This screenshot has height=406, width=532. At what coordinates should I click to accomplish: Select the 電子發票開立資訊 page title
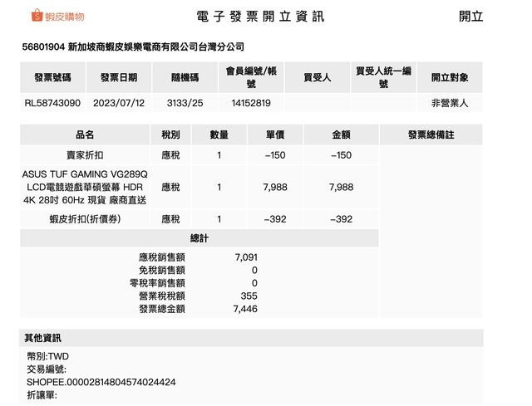click(260, 17)
